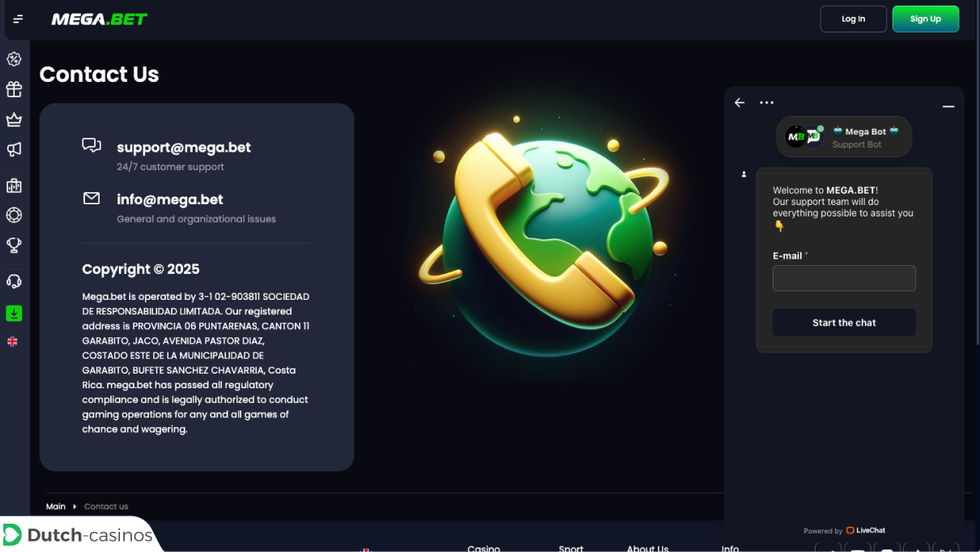The width and height of the screenshot is (980, 552).
Task: Click the Start the chat button
Action: click(x=844, y=323)
